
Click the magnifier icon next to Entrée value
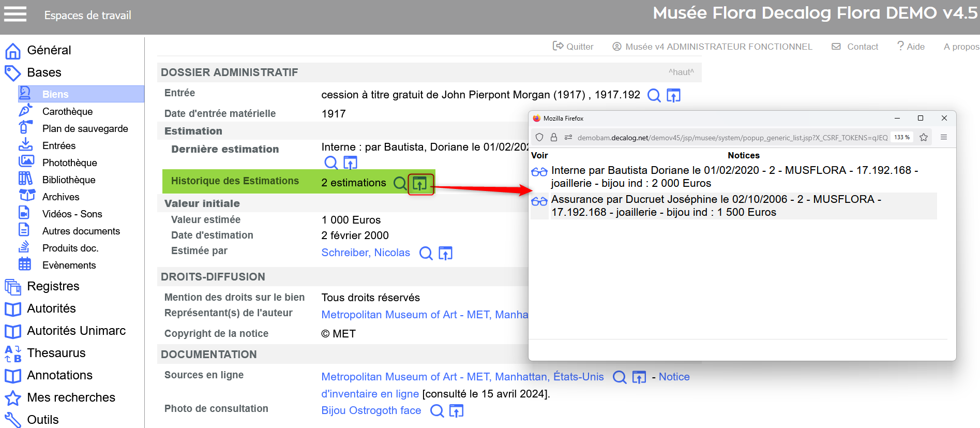[x=654, y=95]
